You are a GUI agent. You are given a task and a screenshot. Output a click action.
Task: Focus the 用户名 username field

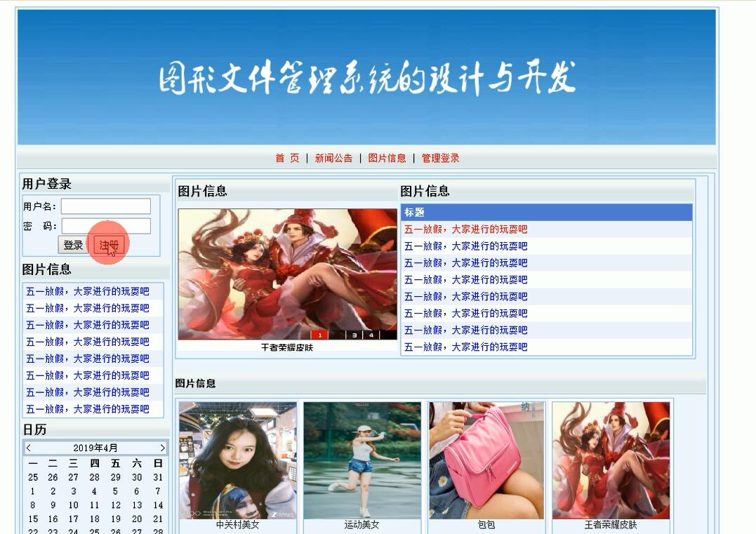105,206
